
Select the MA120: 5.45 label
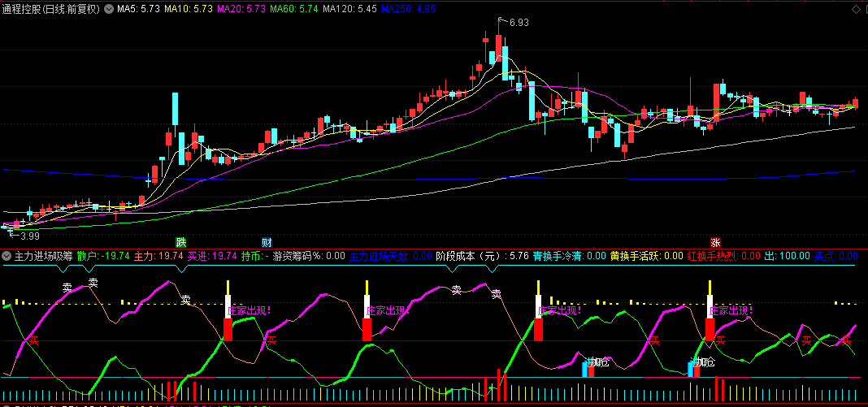point(349,9)
